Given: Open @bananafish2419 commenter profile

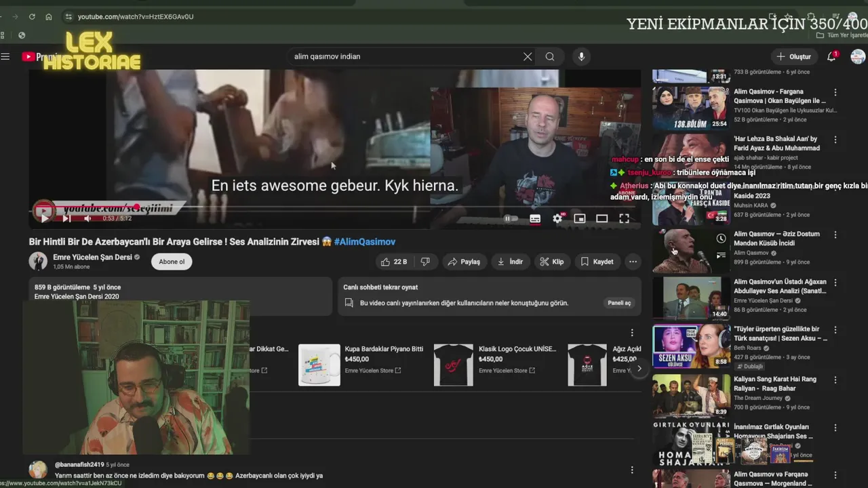Looking at the screenshot, I should (79, 464).
